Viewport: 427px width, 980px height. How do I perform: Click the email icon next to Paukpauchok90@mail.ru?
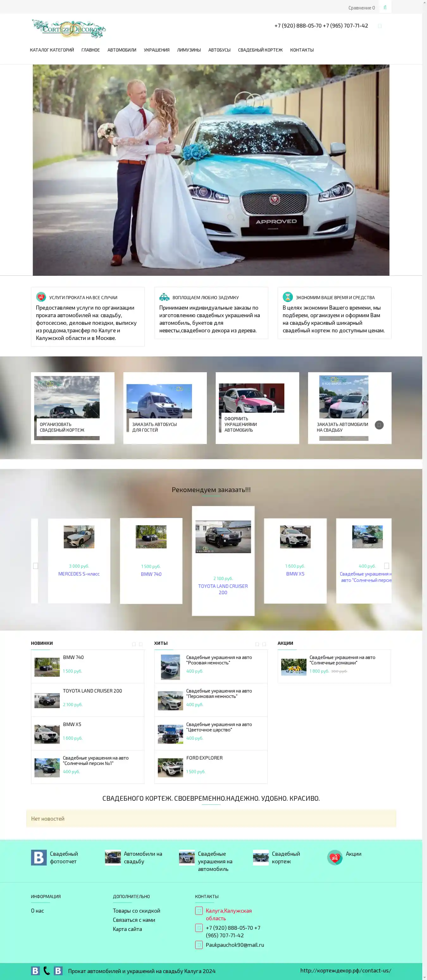coord(199,945)
